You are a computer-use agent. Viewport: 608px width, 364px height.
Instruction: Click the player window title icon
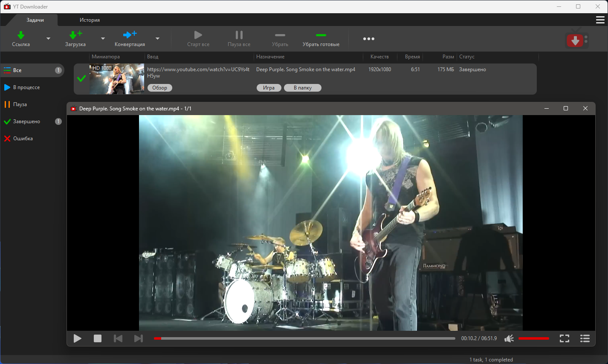tap(73, 109)
